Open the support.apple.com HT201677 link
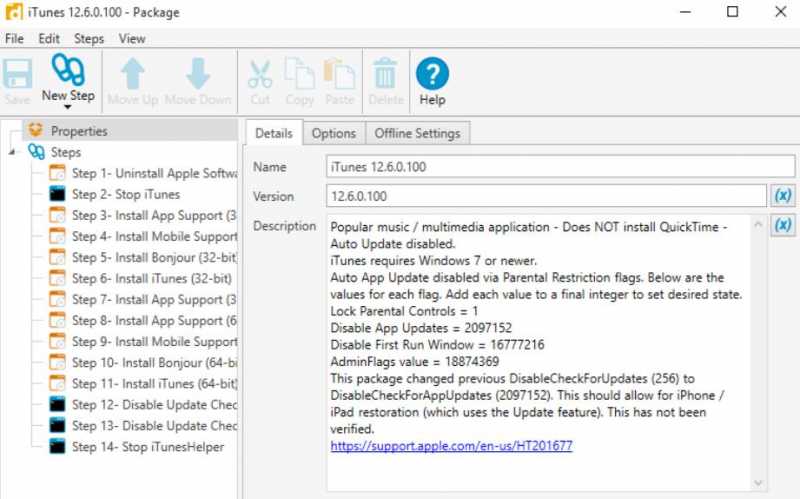This screenshot has width=800, height=499. click(451, 446)
